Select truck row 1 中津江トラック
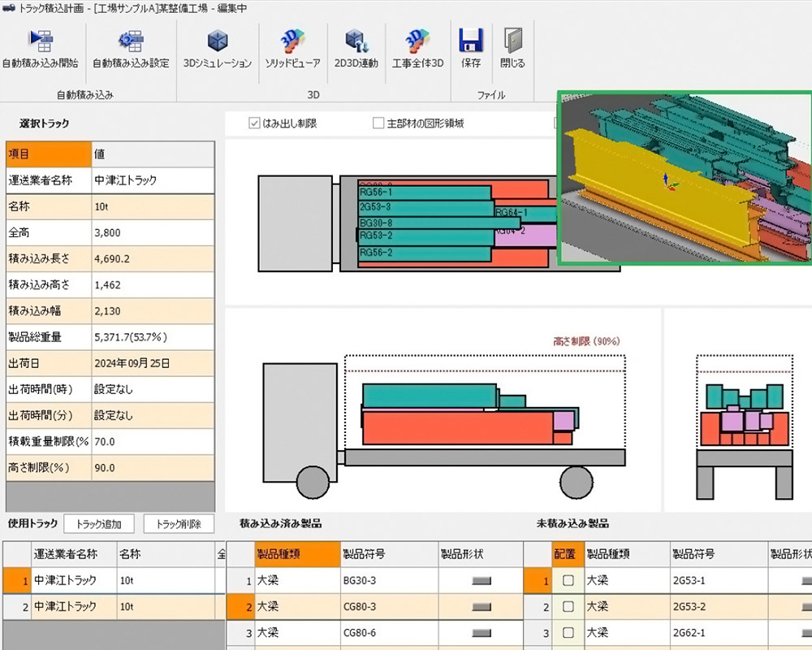 click(x=114, y=581)
